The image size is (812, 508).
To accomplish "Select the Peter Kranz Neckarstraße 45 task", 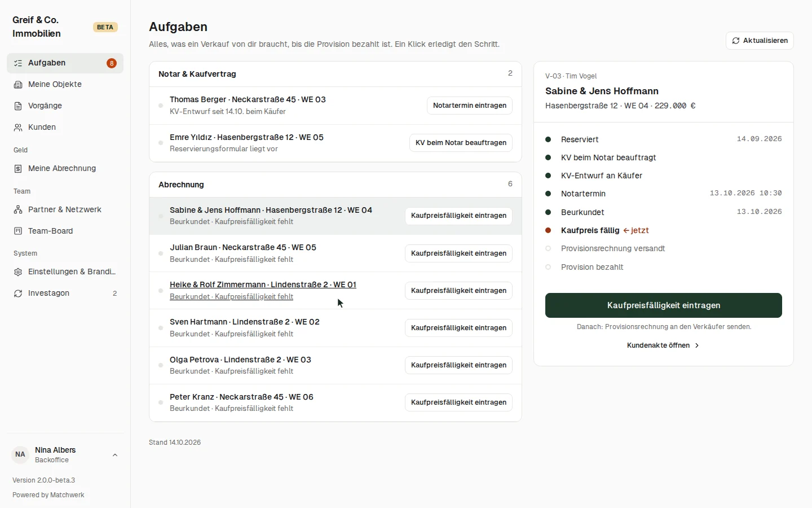I will (x=336, y=402).
